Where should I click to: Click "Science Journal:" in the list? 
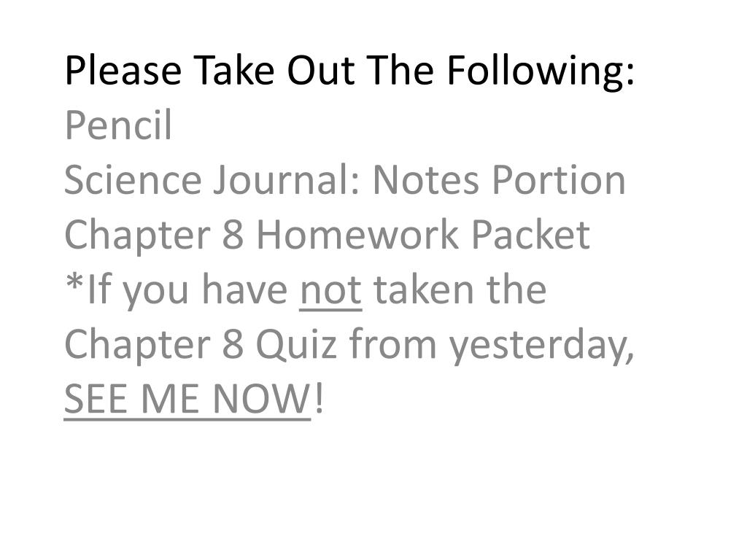pos(212,180)
